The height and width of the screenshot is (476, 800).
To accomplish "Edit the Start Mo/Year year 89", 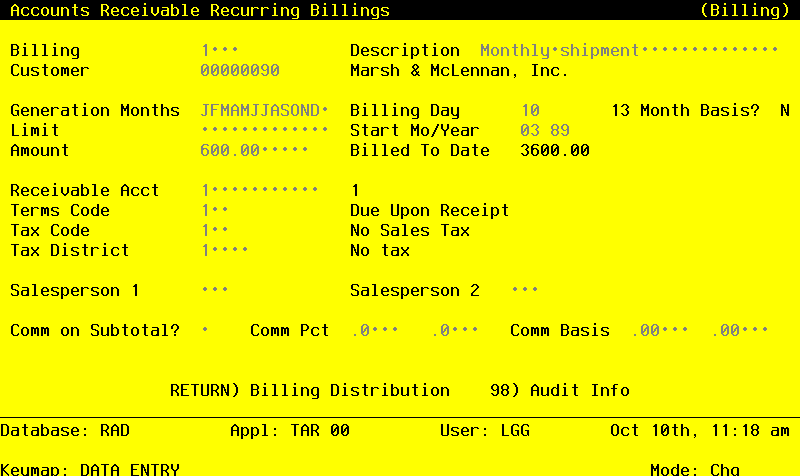I will tap(560, 130).
